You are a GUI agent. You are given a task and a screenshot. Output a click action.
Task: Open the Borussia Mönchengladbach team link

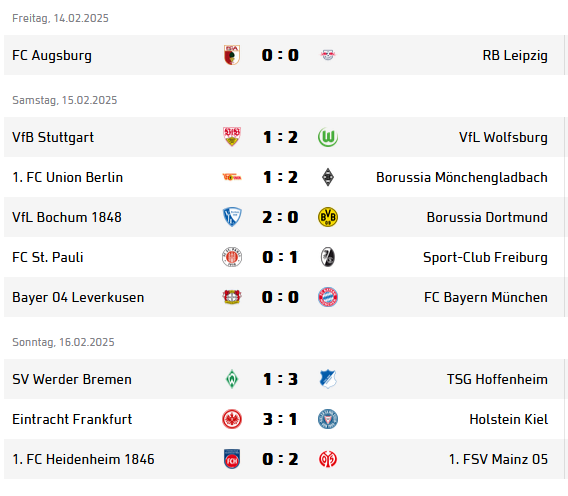tap(462, 177)
